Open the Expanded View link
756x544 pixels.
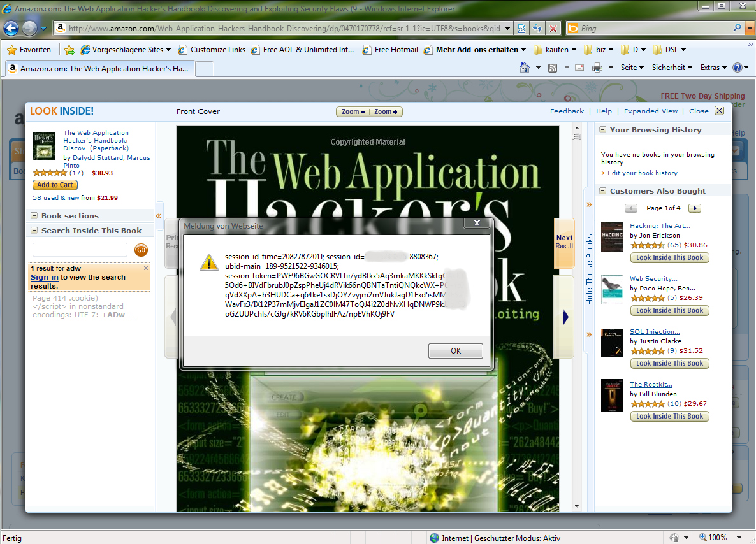tap(650, 111)
